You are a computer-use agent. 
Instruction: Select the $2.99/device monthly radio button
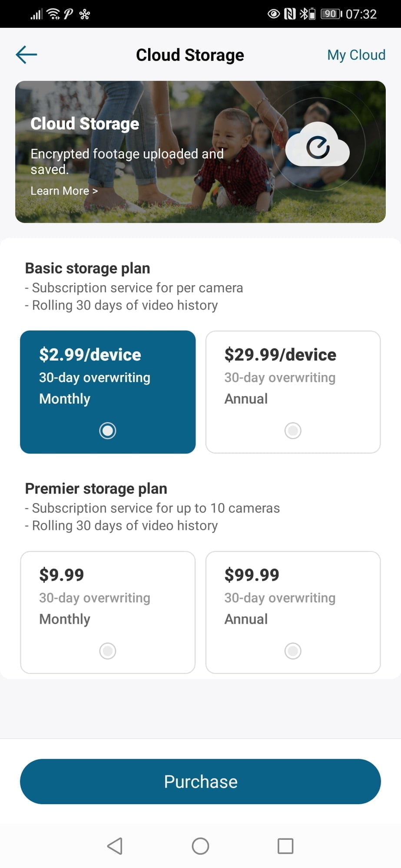pyautogui.click(x=108, y=431)
